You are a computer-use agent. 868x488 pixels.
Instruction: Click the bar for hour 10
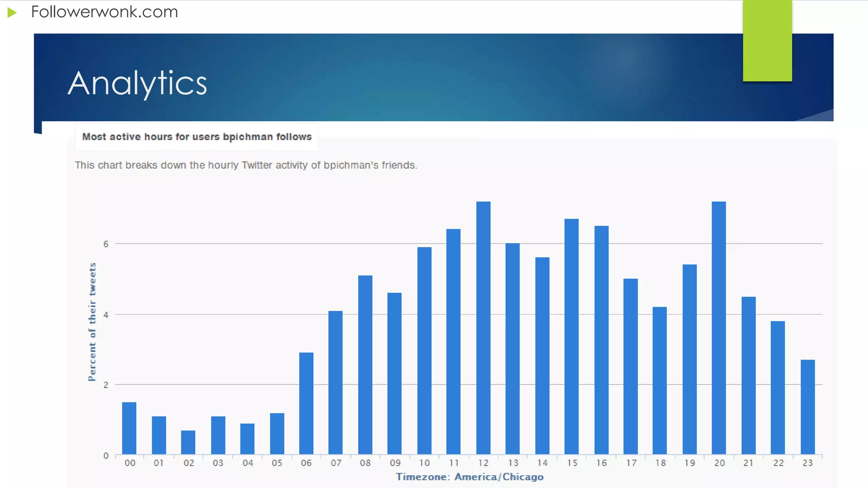pyautogui.click(x=424, y=351)
